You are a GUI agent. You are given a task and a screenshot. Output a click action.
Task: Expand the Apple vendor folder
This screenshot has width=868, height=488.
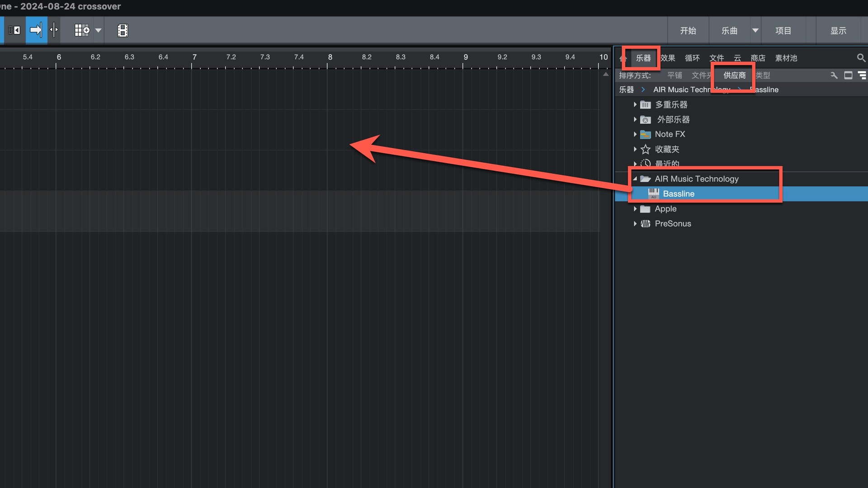coord(635,209)
